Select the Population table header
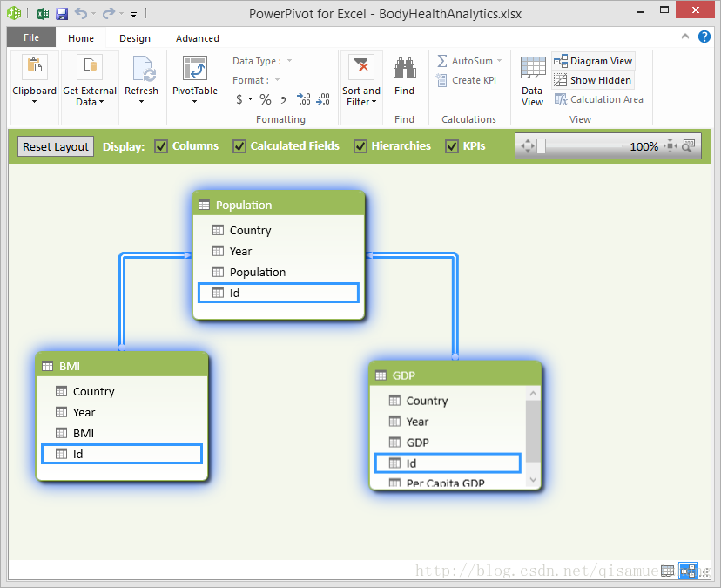Image resolution: width=721 pixels, height=588 pixels. [x=279, y=205]
